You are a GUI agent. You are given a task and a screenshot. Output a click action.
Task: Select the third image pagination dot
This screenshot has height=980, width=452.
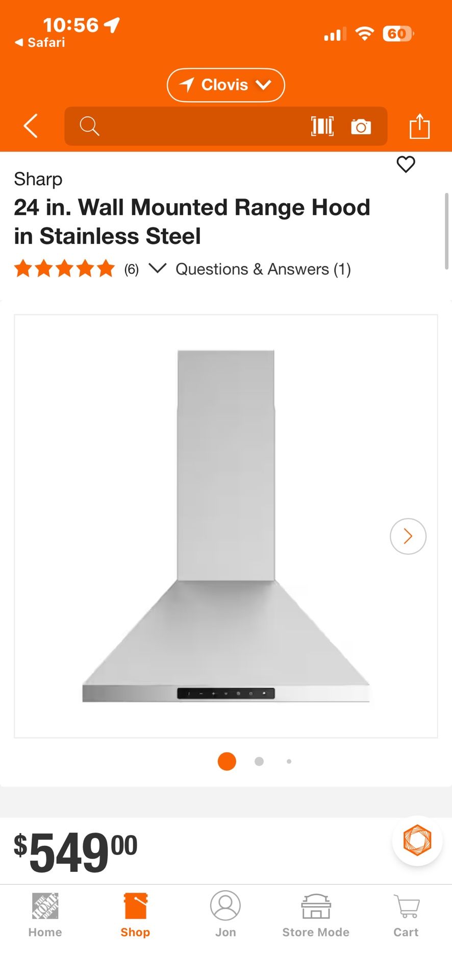pos(289,762)
